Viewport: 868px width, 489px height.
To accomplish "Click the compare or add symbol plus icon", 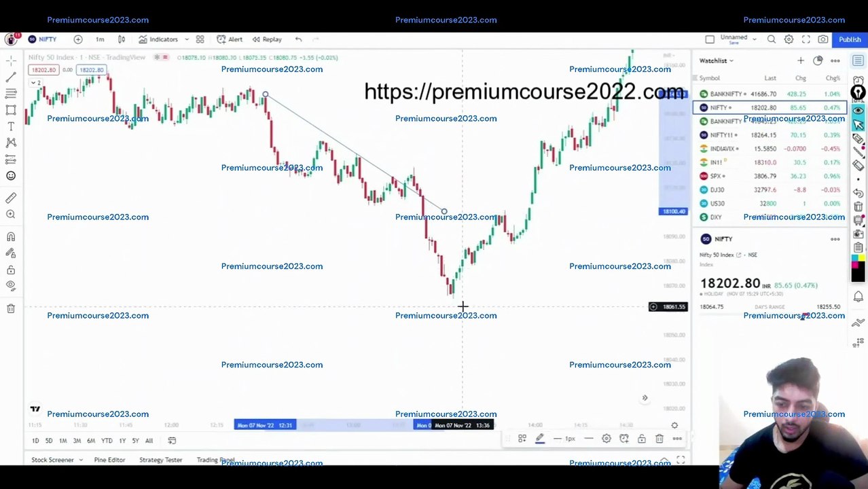I will click(78, 39).
